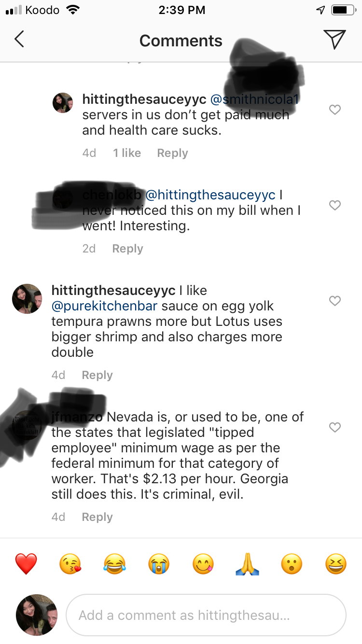Tap the comment input field

(x=207, y=615)
